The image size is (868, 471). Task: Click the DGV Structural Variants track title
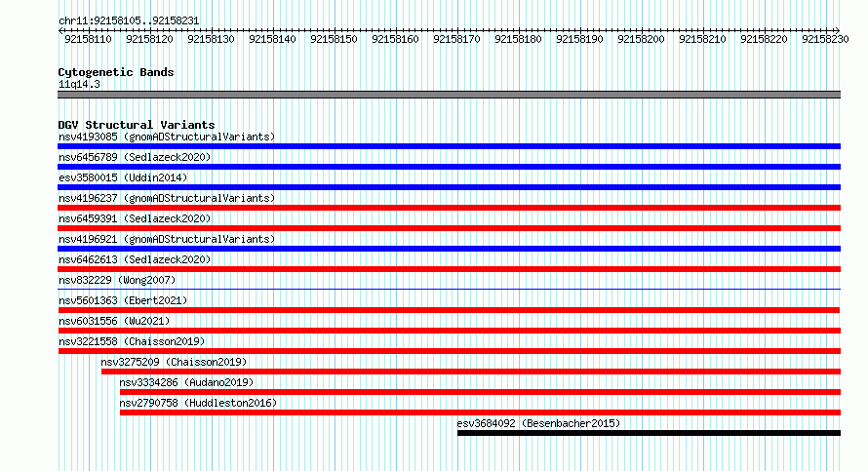pyautogui.click(x=137, y=125)
